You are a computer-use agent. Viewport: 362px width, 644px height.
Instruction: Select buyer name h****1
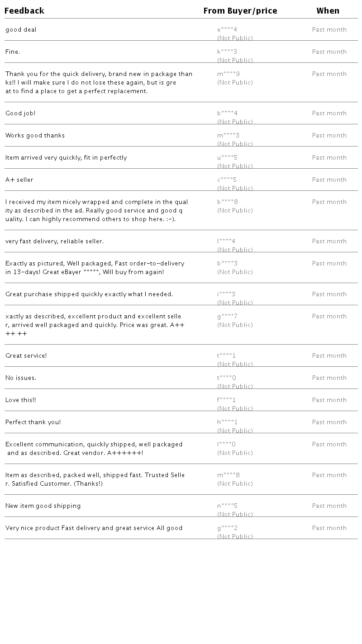point(227,422)
